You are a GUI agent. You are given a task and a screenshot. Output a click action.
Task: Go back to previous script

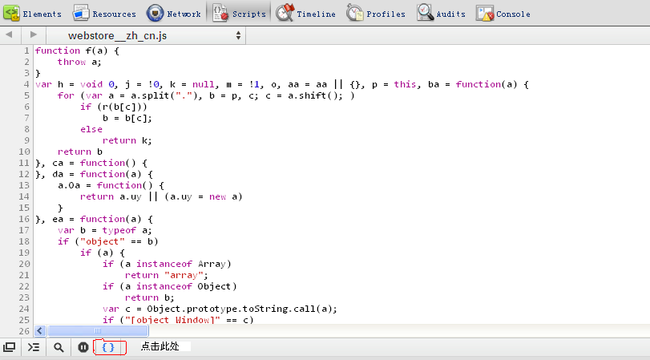9,35
